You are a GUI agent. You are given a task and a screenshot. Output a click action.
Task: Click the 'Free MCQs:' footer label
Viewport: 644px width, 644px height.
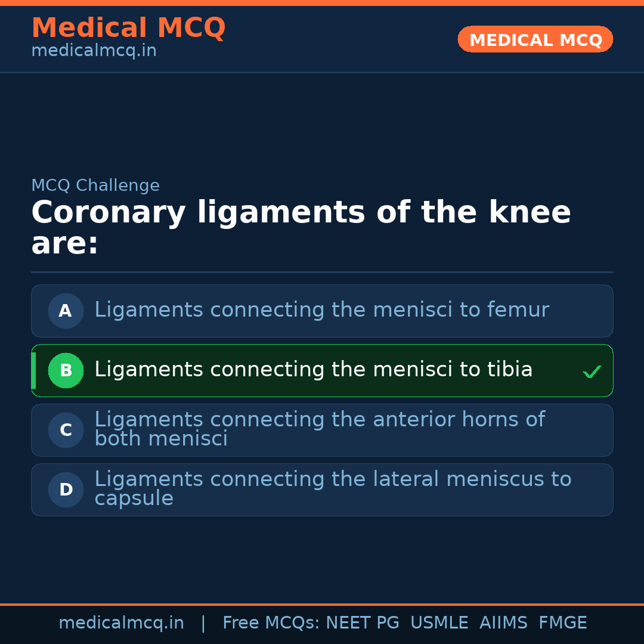coord(271,623)
